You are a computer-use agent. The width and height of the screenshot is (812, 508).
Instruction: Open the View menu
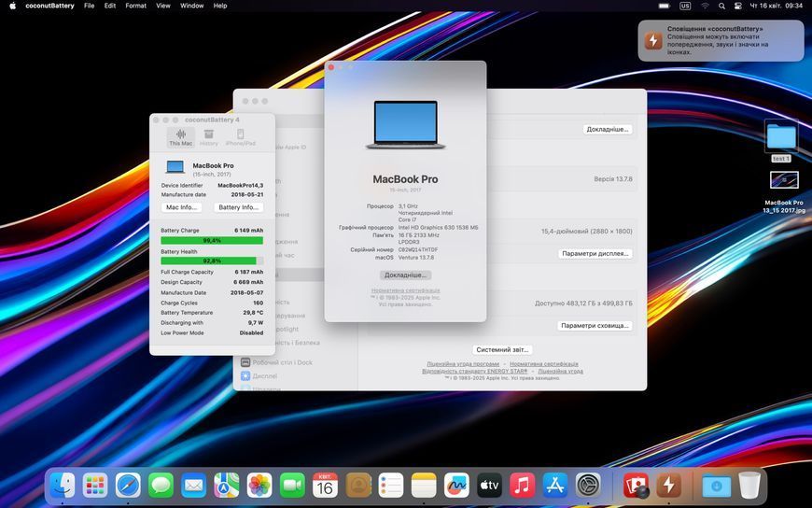(163, 6)
